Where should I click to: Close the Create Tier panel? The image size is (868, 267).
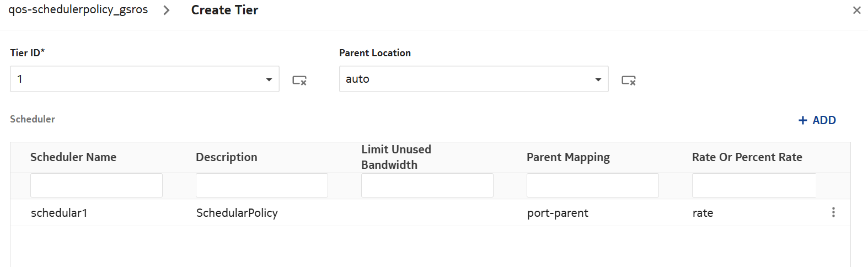856,10
